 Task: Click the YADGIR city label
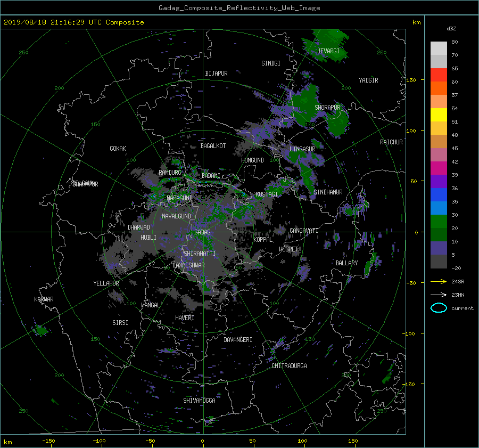point(368,80)
